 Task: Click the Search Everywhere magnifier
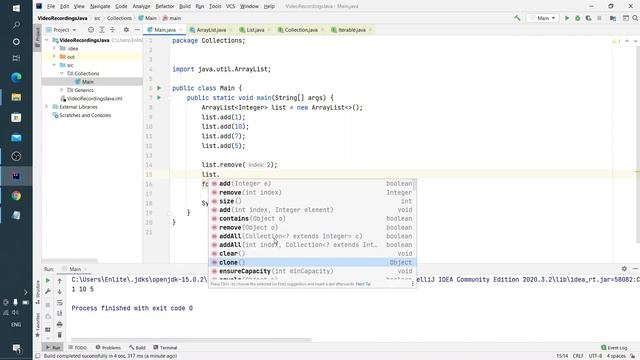coord(635,18)
